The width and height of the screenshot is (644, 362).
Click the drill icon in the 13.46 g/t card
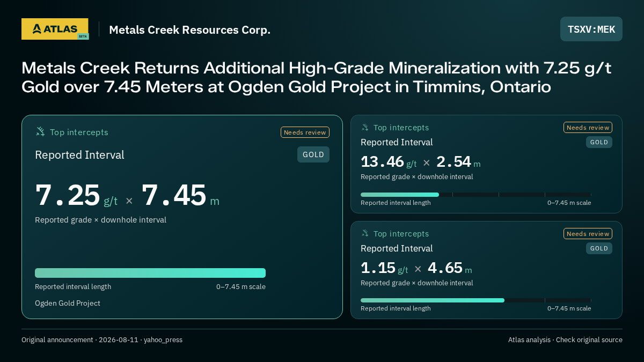(365, 128)
